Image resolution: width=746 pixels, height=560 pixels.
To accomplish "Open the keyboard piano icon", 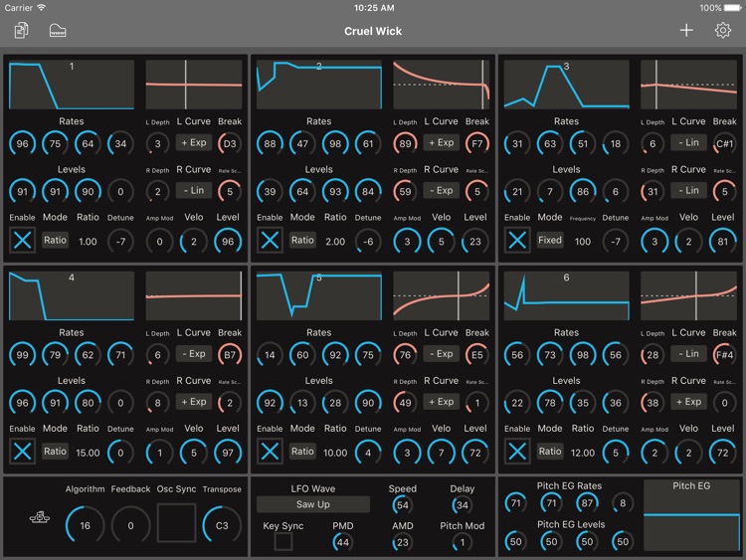I will [x=58, y=31].
